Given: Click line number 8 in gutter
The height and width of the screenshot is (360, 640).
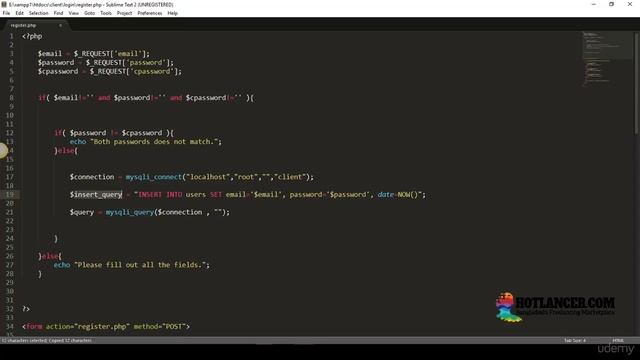Looking at the screenshot, I should tap(11, 98).
